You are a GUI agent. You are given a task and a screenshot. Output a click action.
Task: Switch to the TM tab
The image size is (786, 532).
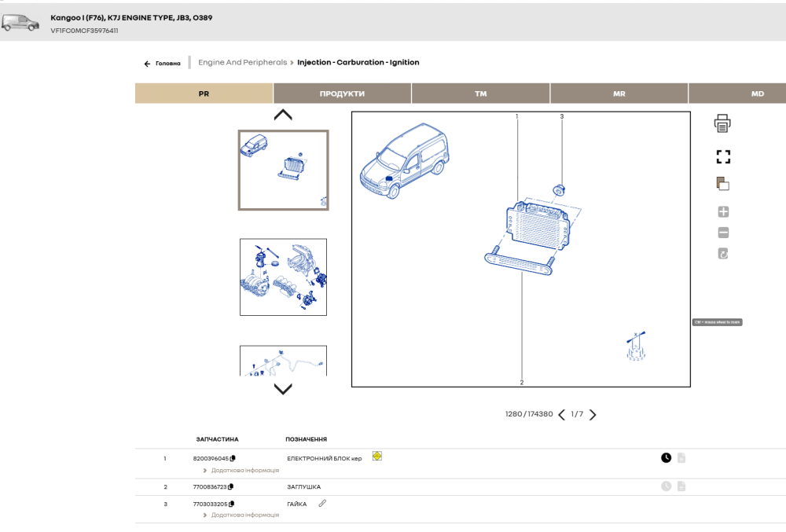coord(481,94)
